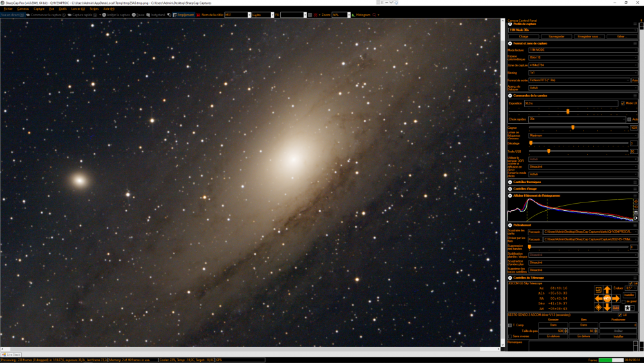Click the Gagner gain slider

[x=573, y=128]
